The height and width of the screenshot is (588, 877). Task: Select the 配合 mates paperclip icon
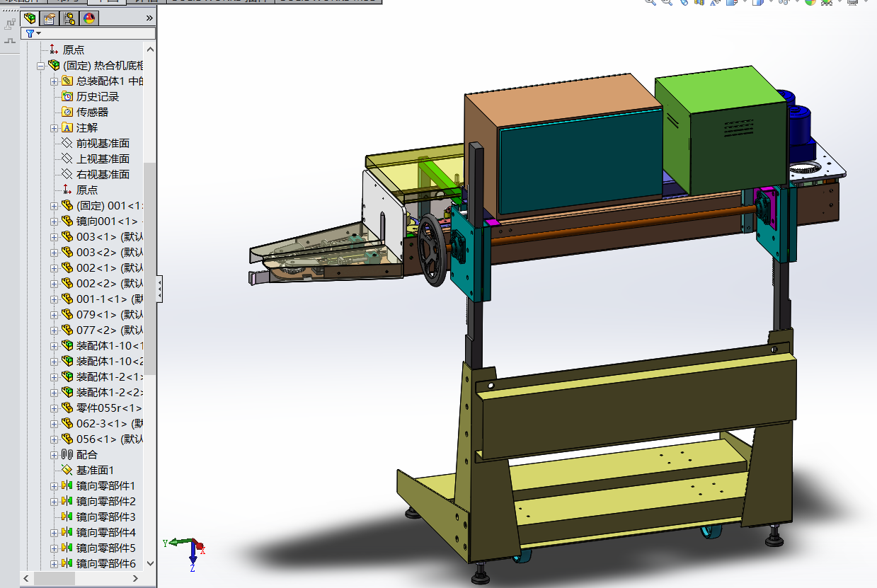[x=67, y=454]
